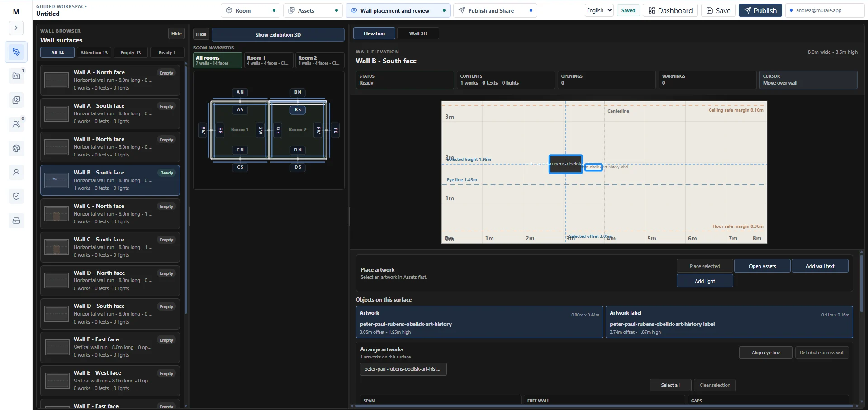
Task: Click Add wall text
Action: (820, 266)
